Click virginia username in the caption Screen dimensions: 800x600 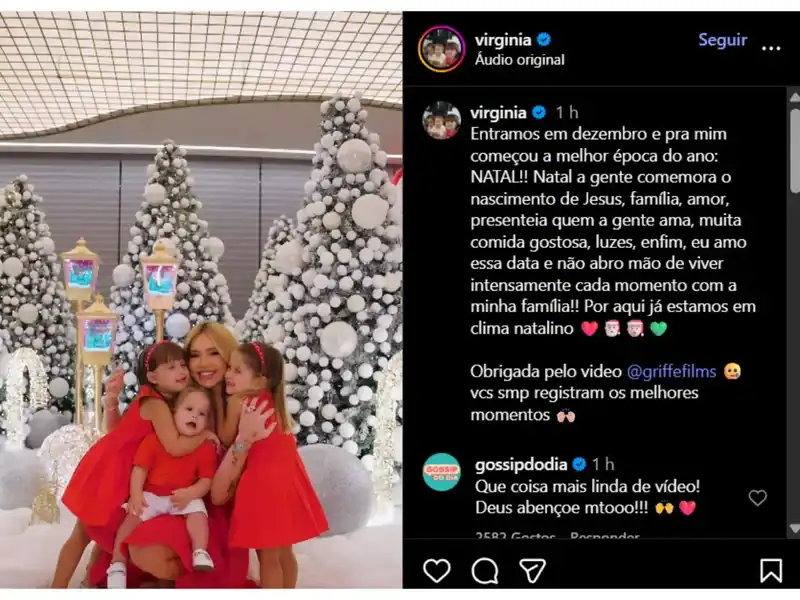498,112
